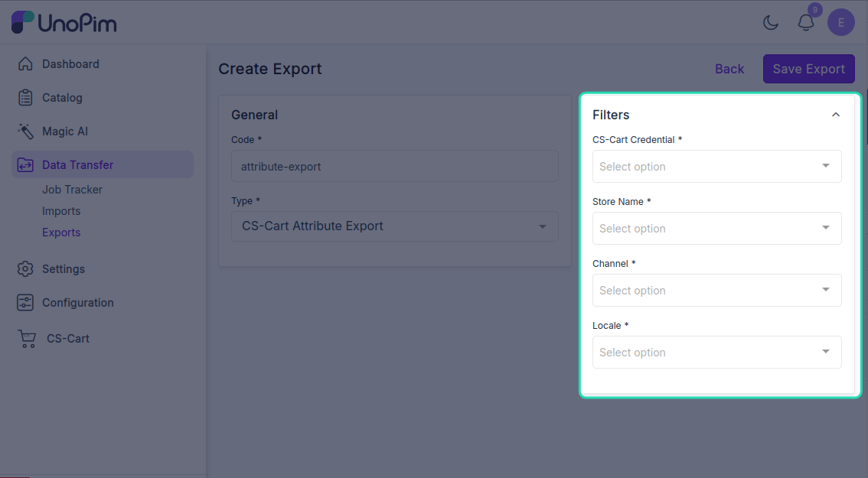868x478 pixels.
Task: Open CS-Cart menu label
Action: 67,339
